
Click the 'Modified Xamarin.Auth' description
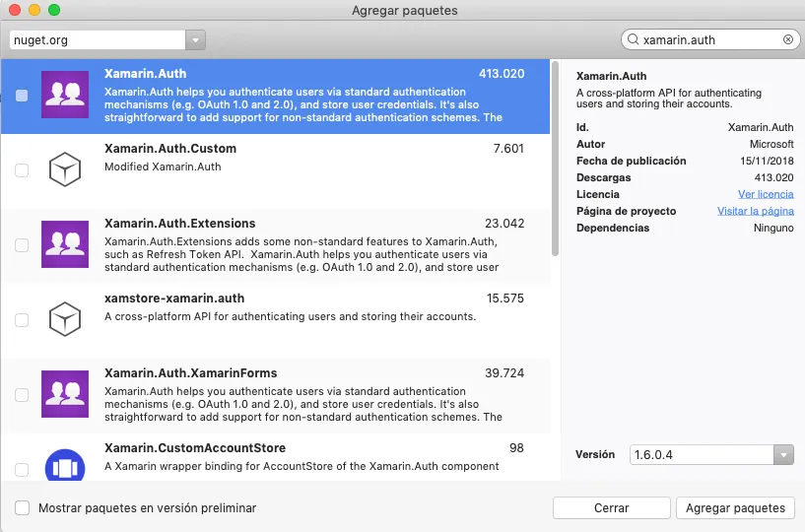click(x=163, y=166)
